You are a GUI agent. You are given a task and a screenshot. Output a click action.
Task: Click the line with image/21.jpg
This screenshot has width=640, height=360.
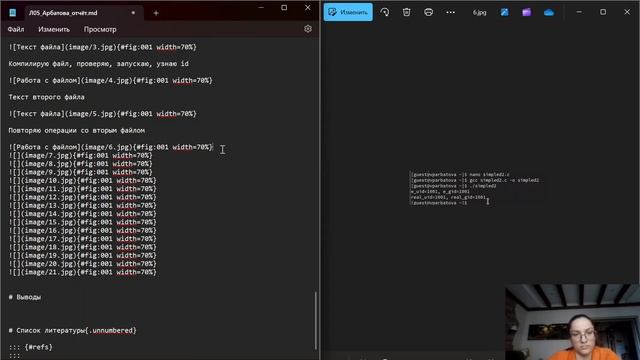82,272
